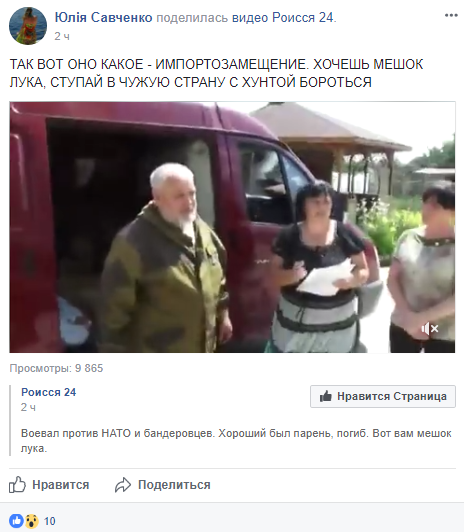The height and width of the screenshot is (532, 464).
Task: Click the Просмотры: 9 865 view count
Action: (x=56, y=368)
